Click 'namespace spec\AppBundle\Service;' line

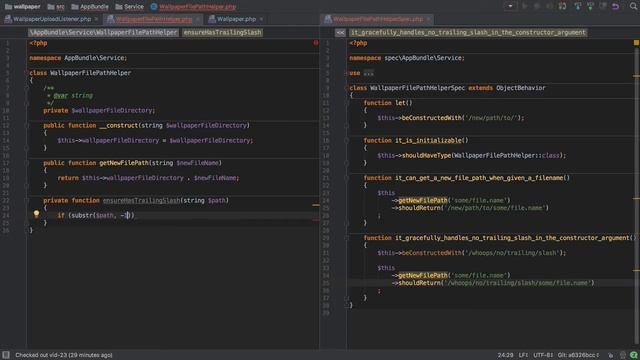tap(407, 58)
